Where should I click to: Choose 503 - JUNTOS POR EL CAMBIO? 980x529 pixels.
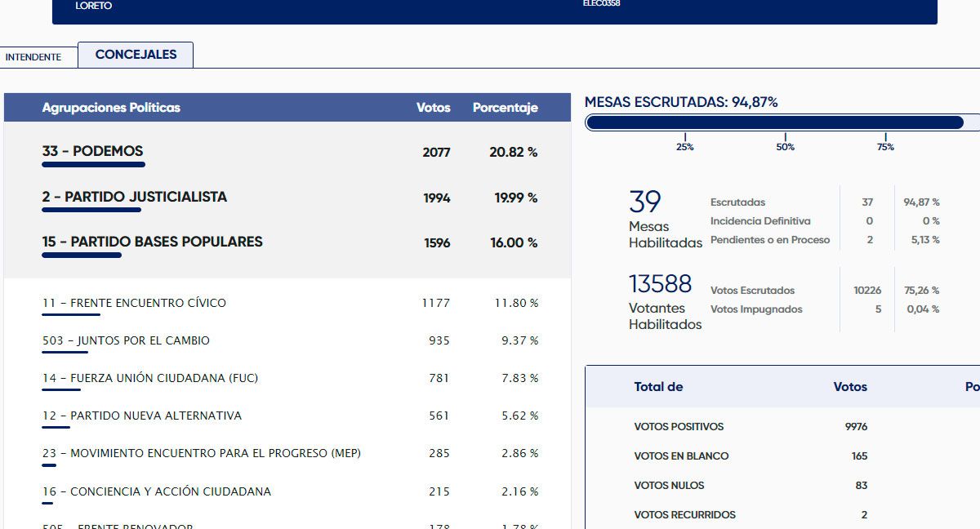click(126, 340)
